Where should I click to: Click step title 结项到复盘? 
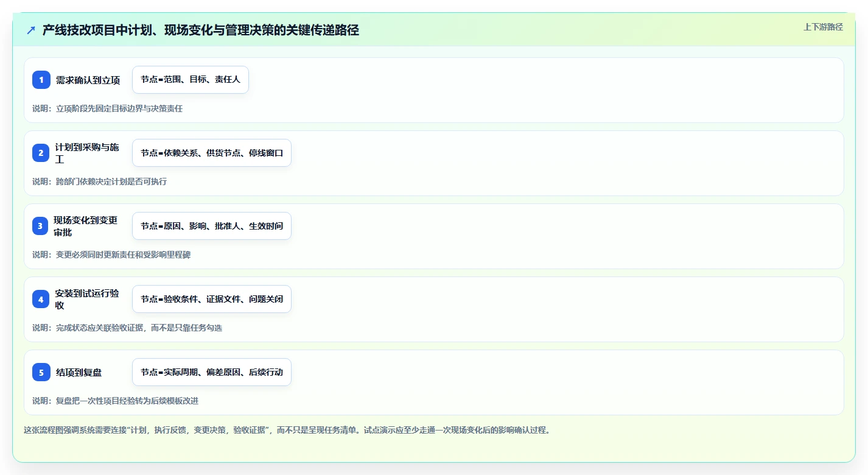pos(79,372)
